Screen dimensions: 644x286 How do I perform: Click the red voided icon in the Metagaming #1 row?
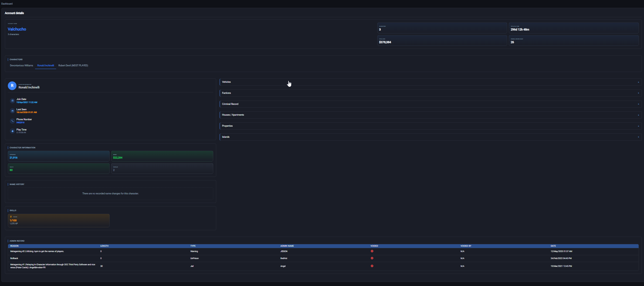(x=372, y=266)
